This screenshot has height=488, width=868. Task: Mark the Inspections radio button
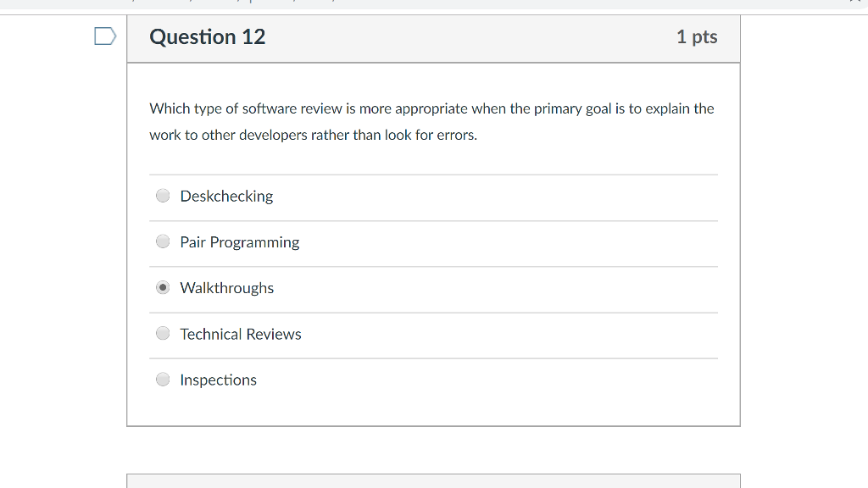[163, 380]
